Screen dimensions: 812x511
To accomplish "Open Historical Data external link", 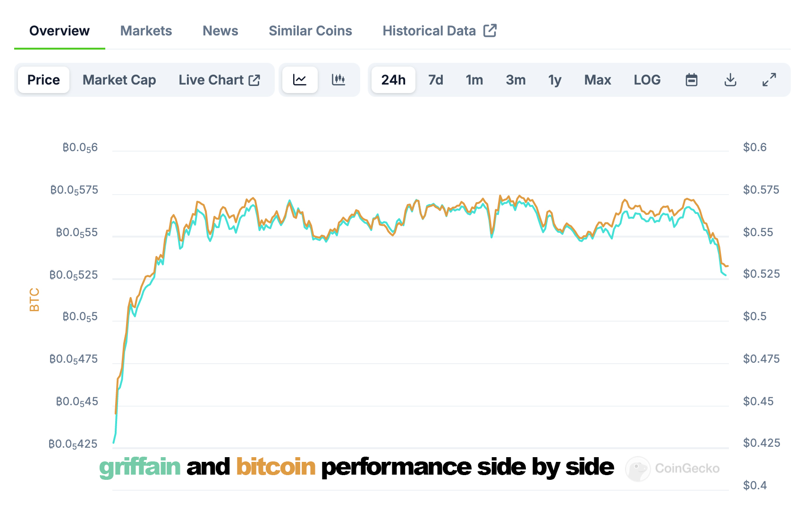I will pos(440,31).
